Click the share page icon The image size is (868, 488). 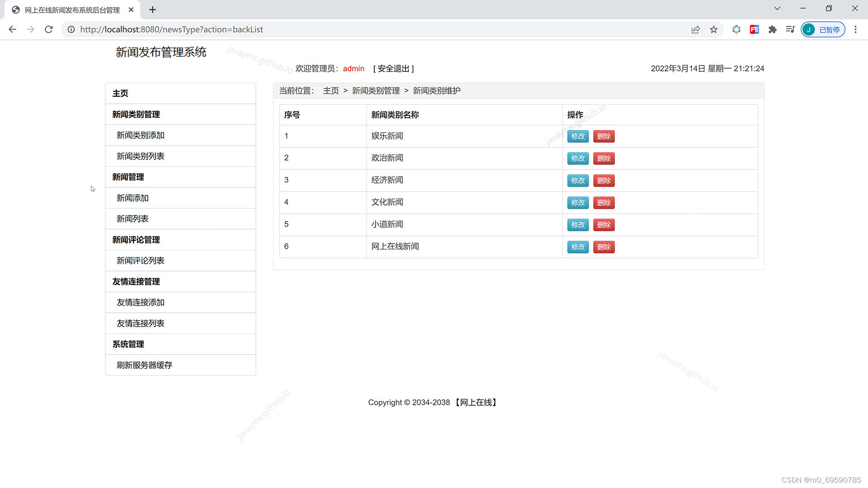[x=695, y=29]
